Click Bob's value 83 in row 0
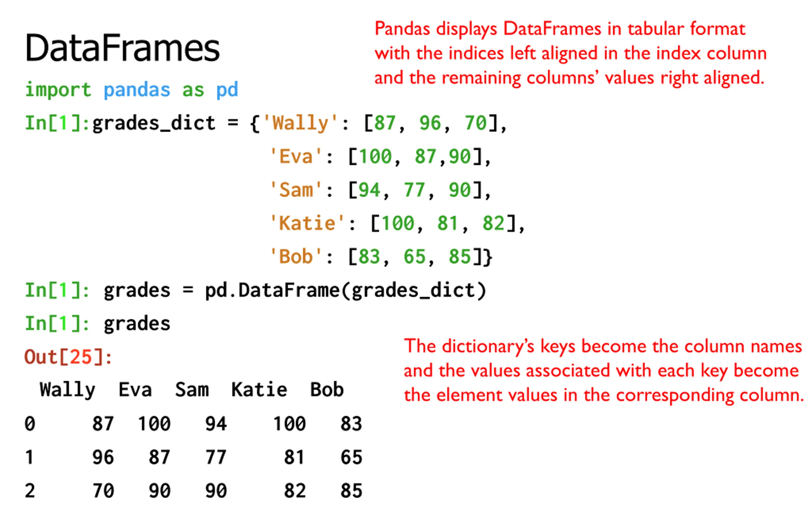This screenshot has height=508, width=812. pos(351,424)
